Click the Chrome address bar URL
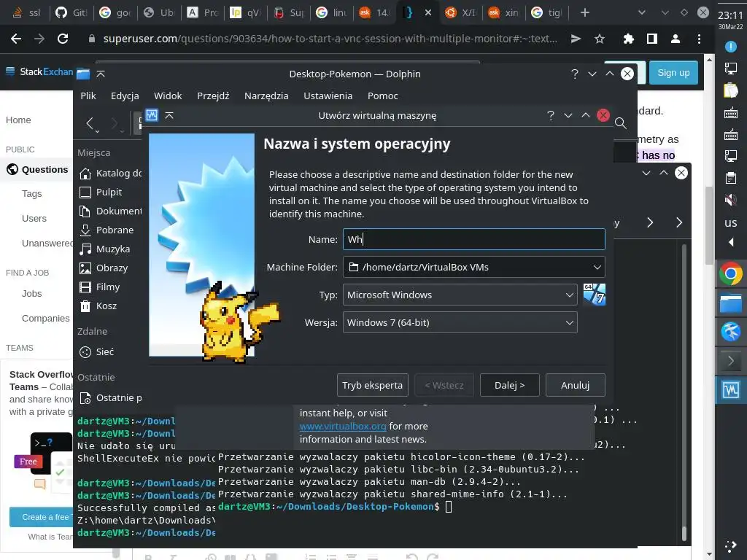This screenshot has height=560, width=747. point(330,39)
